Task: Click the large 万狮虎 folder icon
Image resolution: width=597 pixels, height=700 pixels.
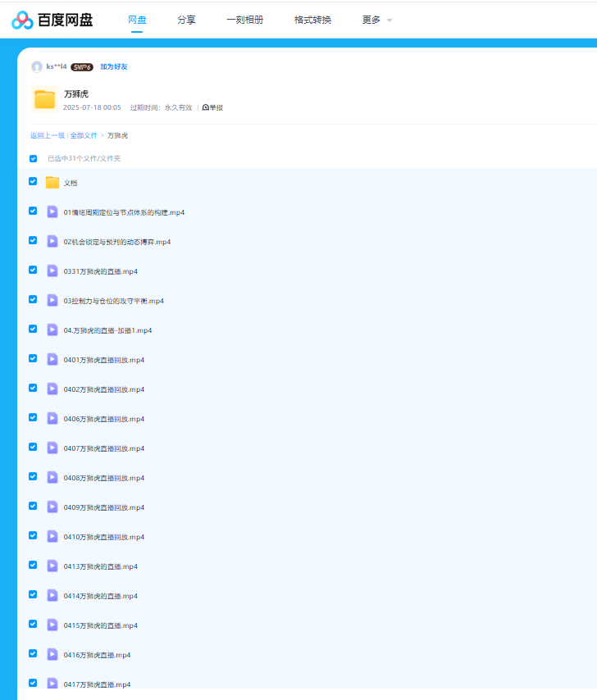Action: (x=44, y=99)
